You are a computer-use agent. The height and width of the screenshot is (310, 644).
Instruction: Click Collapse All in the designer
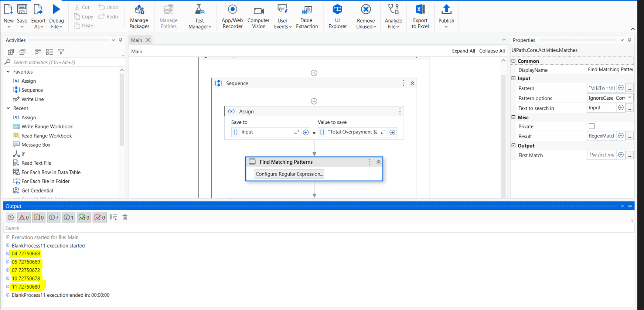492,51
